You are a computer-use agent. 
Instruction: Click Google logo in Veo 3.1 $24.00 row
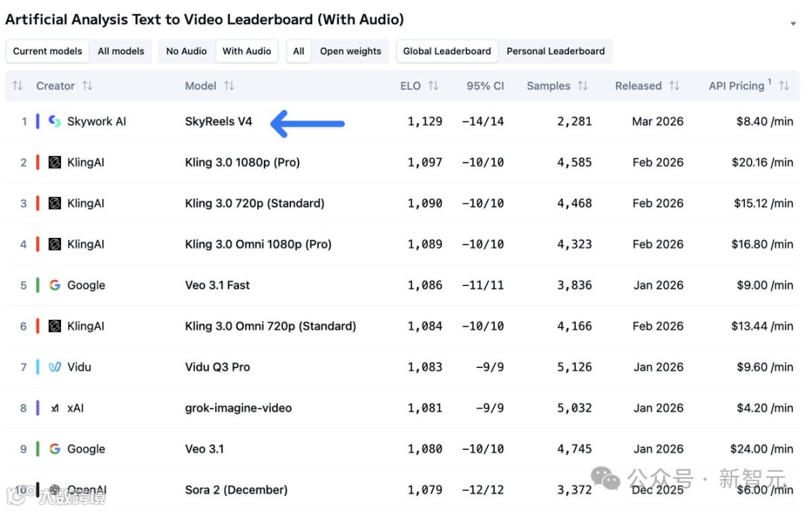point(54,449)
